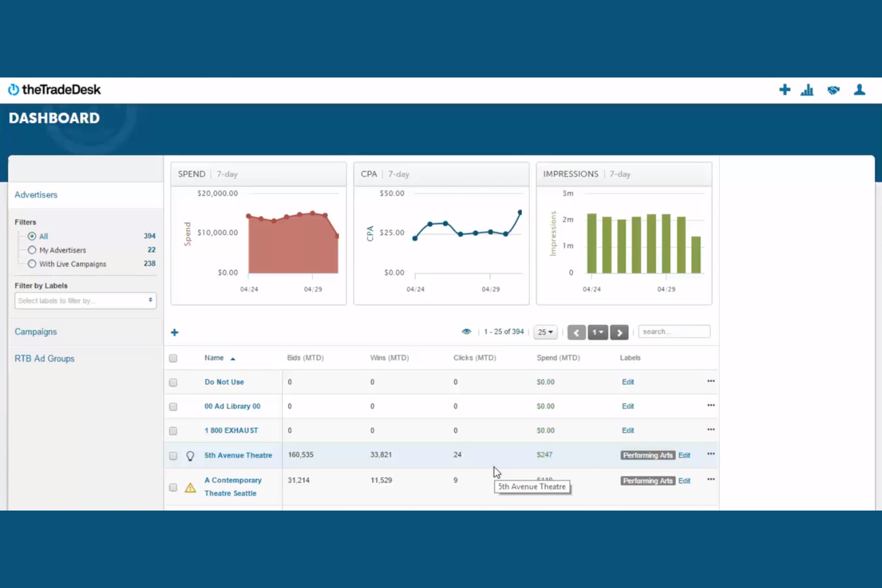Check the select-all header checkbox
This screenshot has width=882, height=588.
pyautogui.click(x=173, y=359)
